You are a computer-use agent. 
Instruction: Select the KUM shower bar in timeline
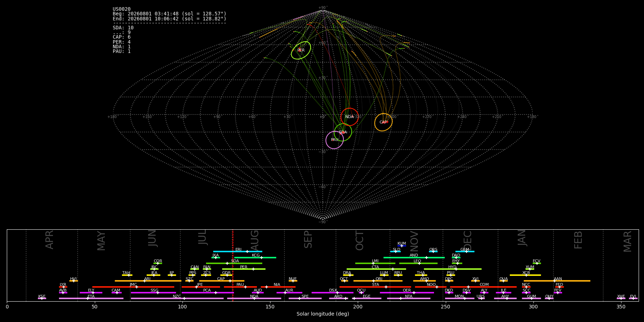click(x=402, y=246)
